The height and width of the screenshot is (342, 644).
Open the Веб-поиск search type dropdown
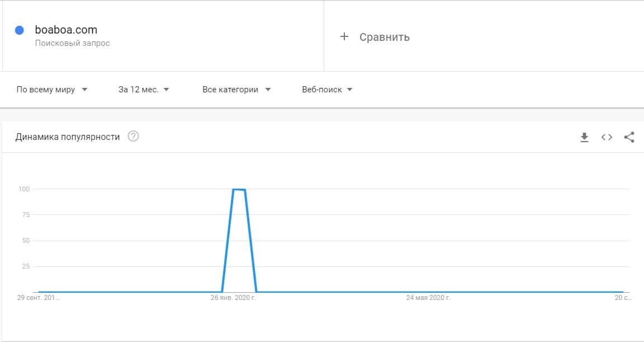click(x=327, y=90)
